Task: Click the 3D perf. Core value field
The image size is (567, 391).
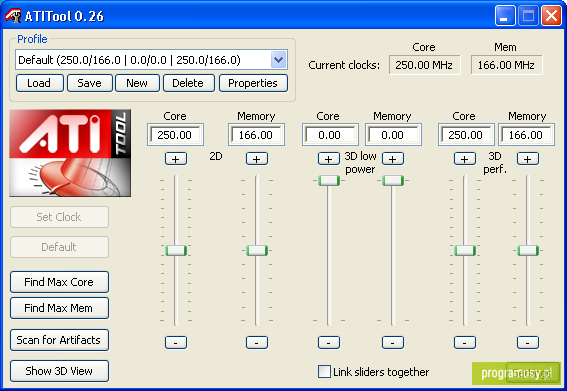Action: pos(466,135)
